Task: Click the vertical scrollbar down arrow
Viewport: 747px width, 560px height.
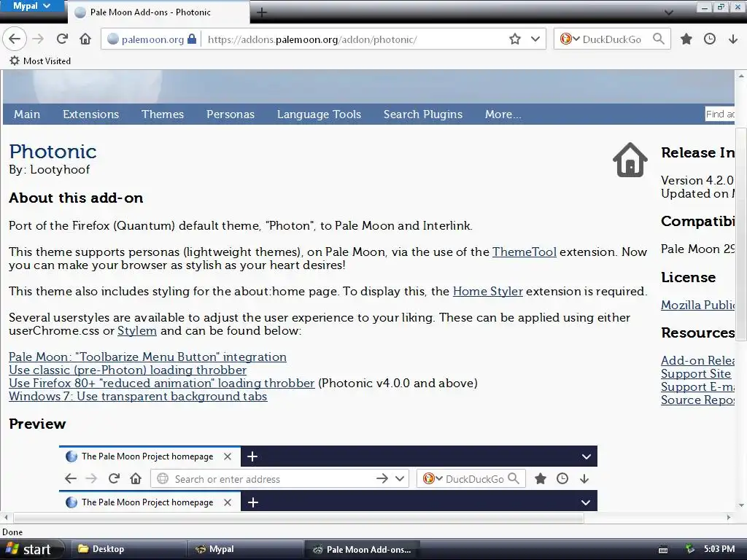Action: point(741,506)
